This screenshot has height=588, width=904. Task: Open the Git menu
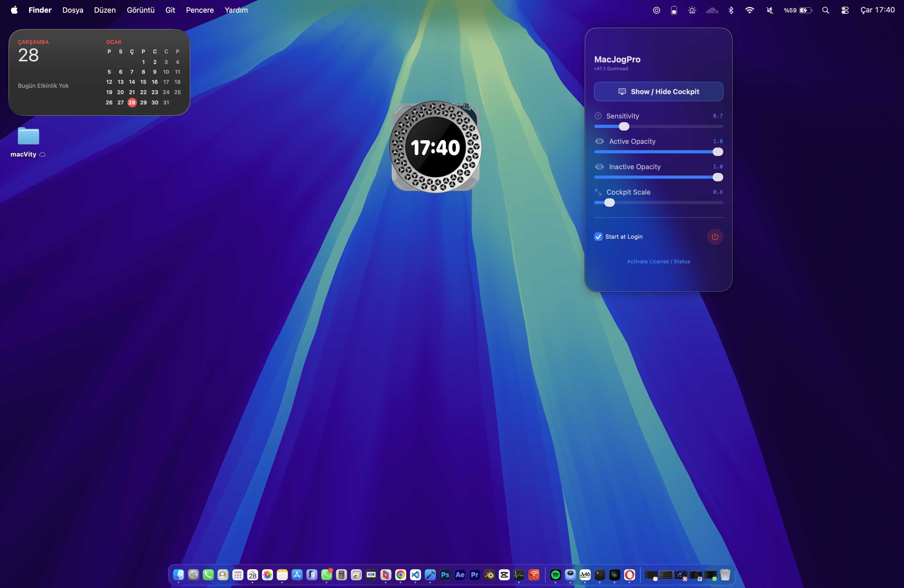170,10
